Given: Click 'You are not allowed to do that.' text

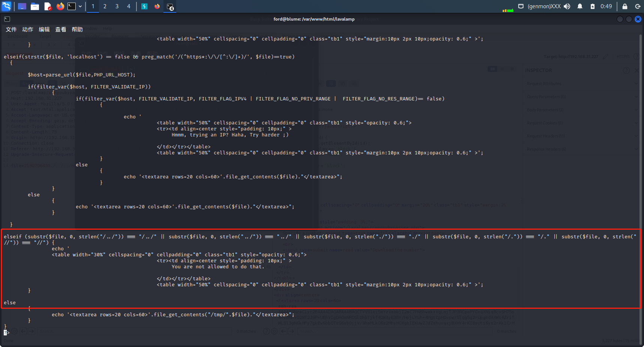Looking at the screenshot, I should (218, 267).
